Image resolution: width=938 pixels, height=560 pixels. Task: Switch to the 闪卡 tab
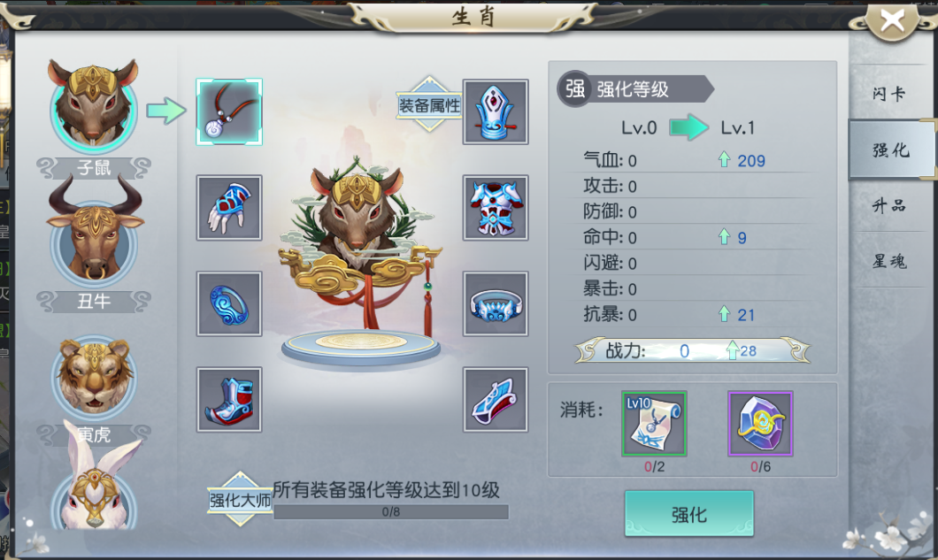point(889,93)
